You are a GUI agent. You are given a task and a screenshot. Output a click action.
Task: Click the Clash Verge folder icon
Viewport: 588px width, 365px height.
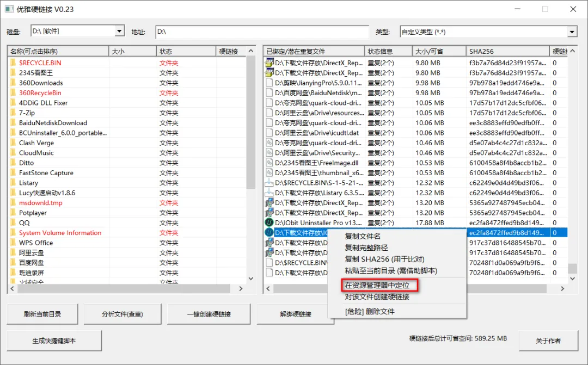(13, 143)
